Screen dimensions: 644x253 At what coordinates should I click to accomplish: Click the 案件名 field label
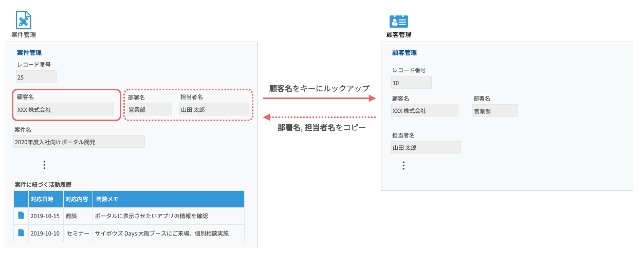click(23, 130)
